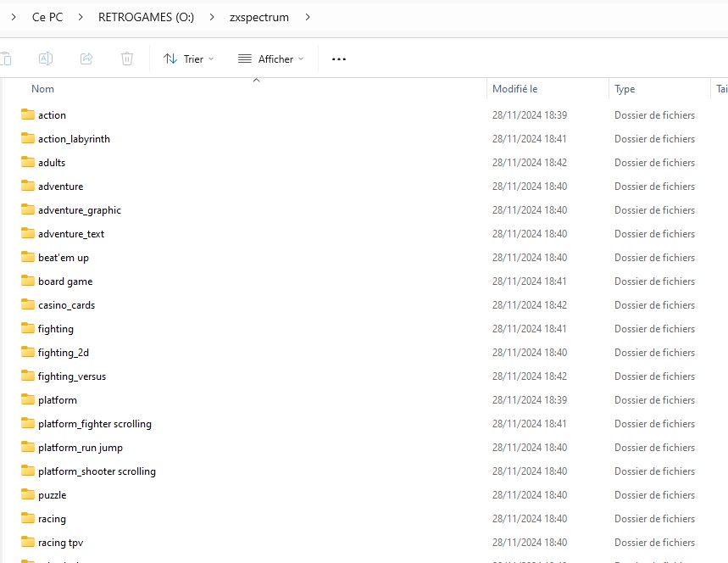Open the Trier sort dropdown
The height and width of the screenshot is (563, 728).
tap(188, 59)
